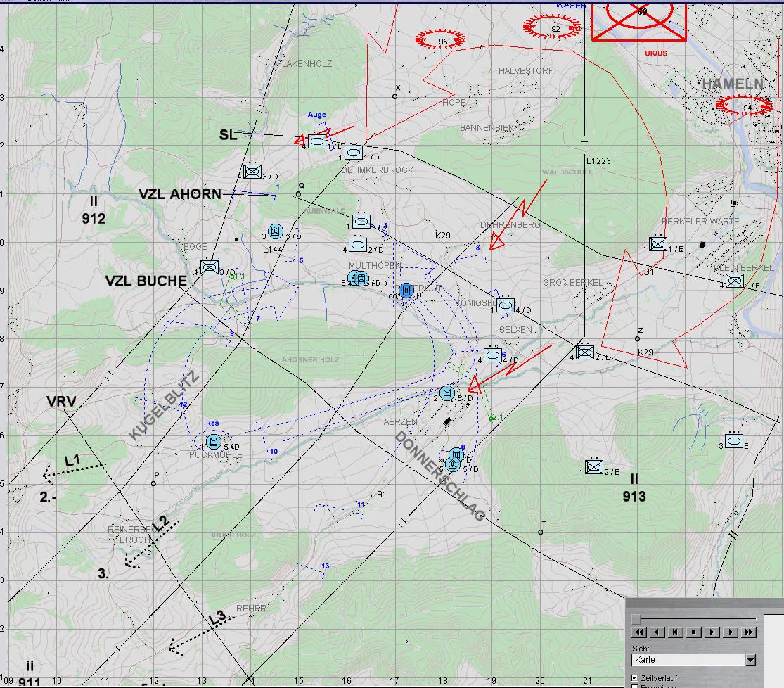Click the L1223 road label
This screenshot has height=688, width=784.
[598, 160]
